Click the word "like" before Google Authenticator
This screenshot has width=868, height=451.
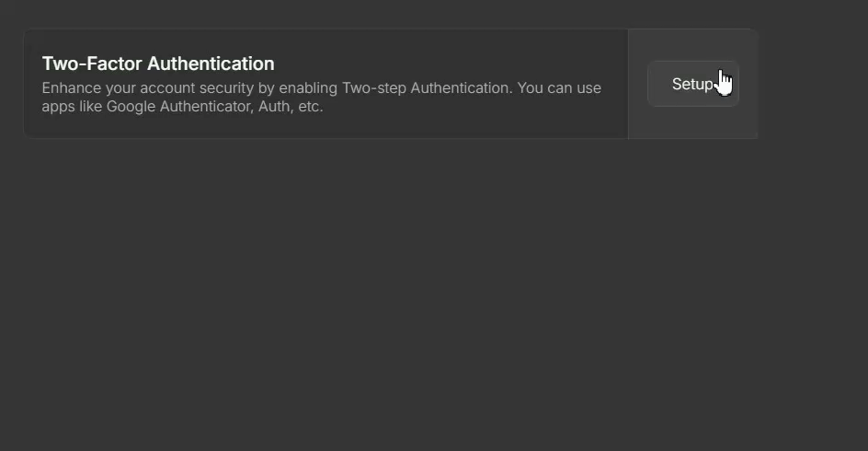(x=91, y=106)
